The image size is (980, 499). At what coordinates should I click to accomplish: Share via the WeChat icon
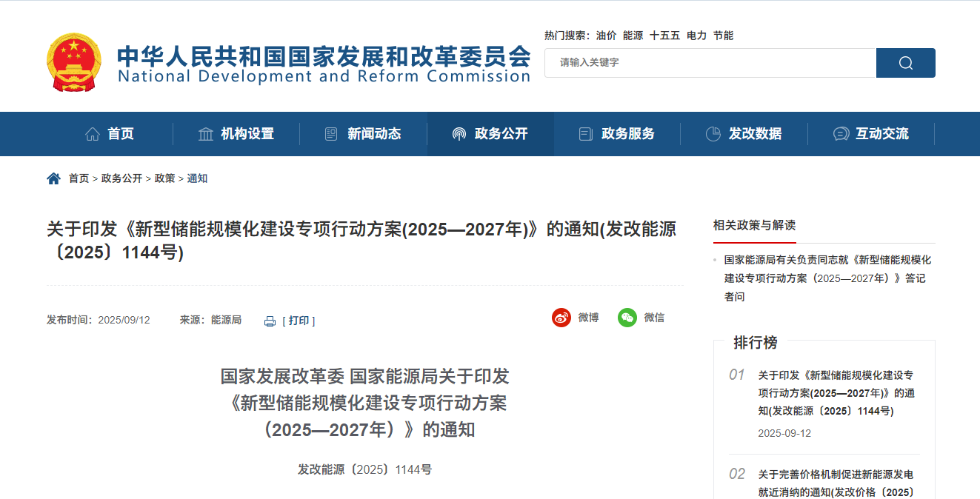pos(627,318)
